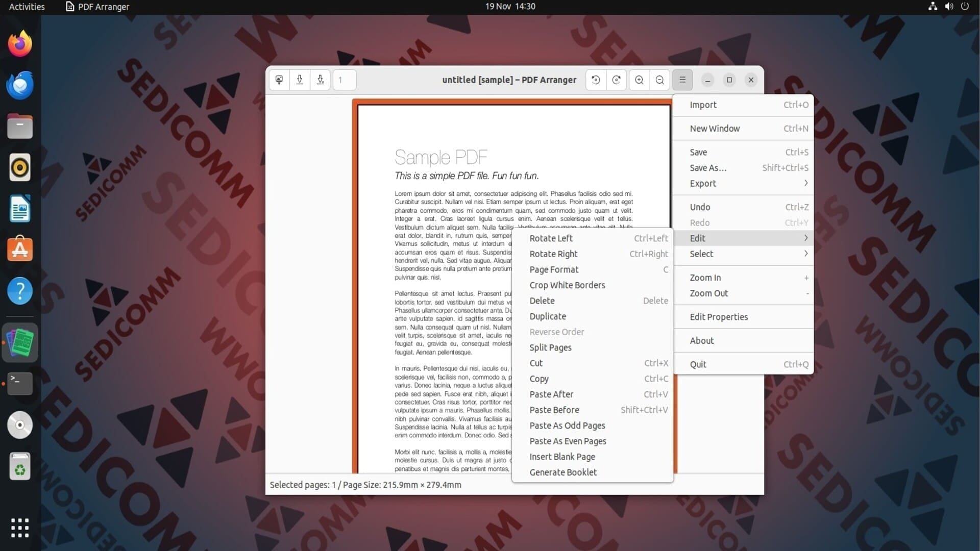Choose Insert Blank Page
The height and width of the screenshot is (551, 980).
point(593,457)
